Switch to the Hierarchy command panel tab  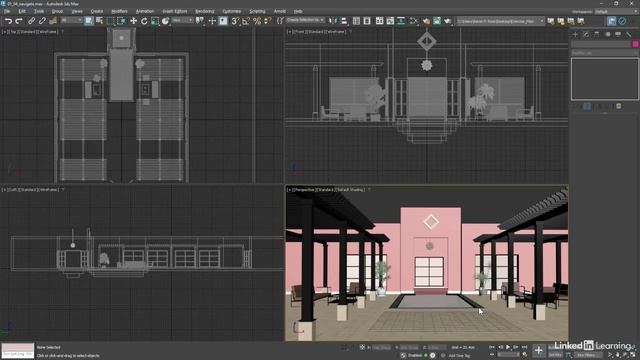(x=597, y=35)
